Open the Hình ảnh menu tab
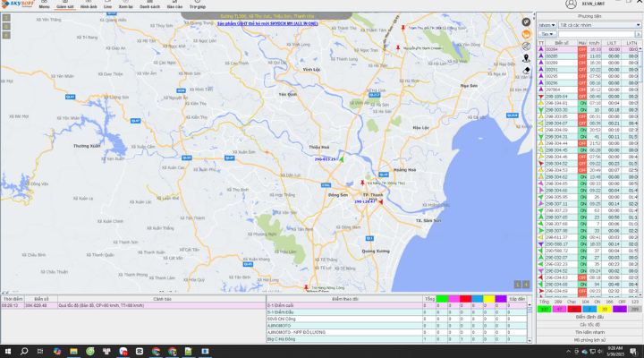This screenshot has height=358, width=644. pyautogui.click(x=89, y=5)
